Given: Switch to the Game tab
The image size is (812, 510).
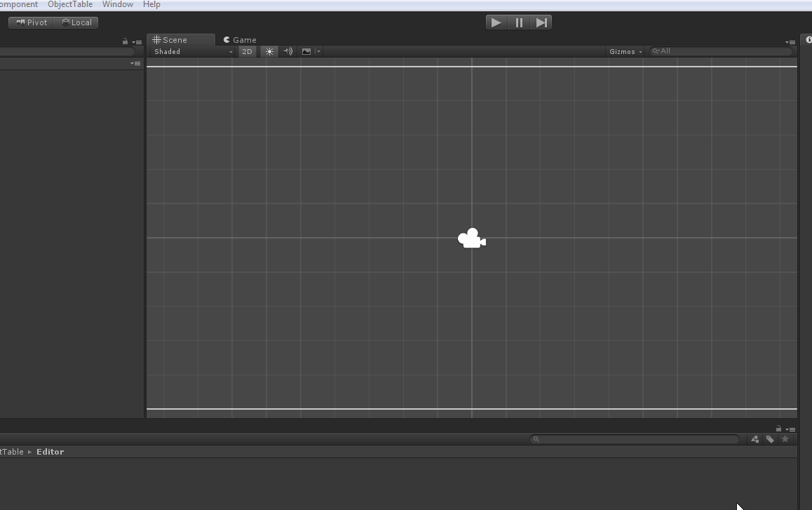Looking at the screenshot, I should point(240,40).
